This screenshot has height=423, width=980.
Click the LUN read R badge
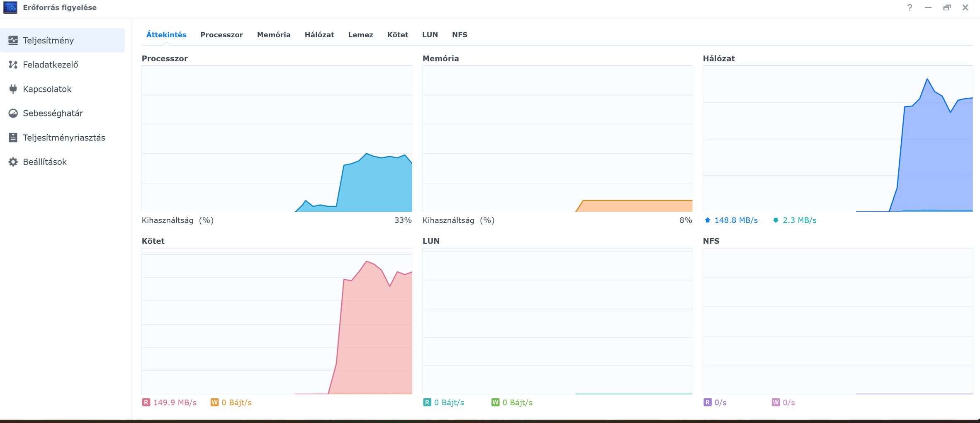(427, 402)
